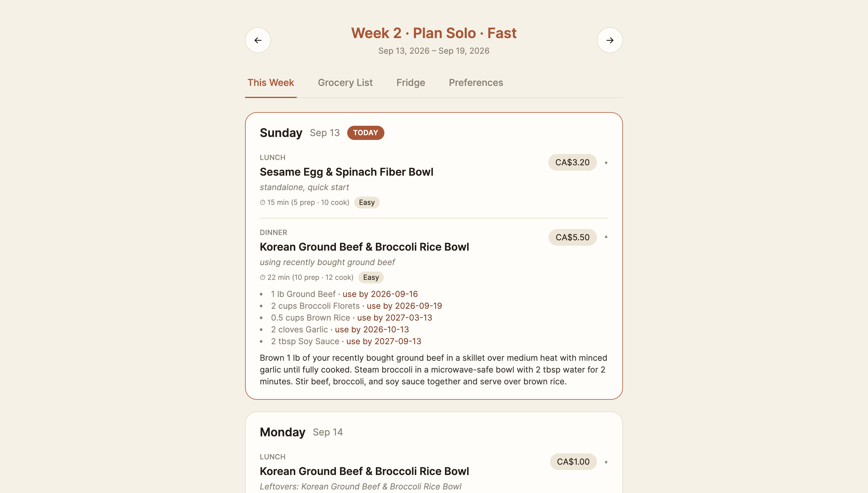Open Sunday's Korean Ground Beef dinner title
The height and width of the screenshot is (493, 868).
[364, 247]
